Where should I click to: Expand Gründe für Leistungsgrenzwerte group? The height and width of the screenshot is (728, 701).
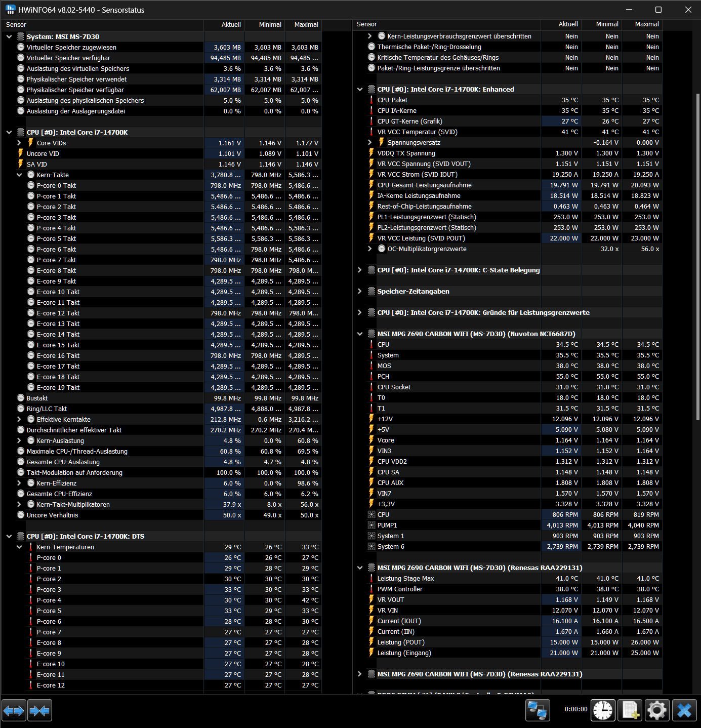pos(360,312)
